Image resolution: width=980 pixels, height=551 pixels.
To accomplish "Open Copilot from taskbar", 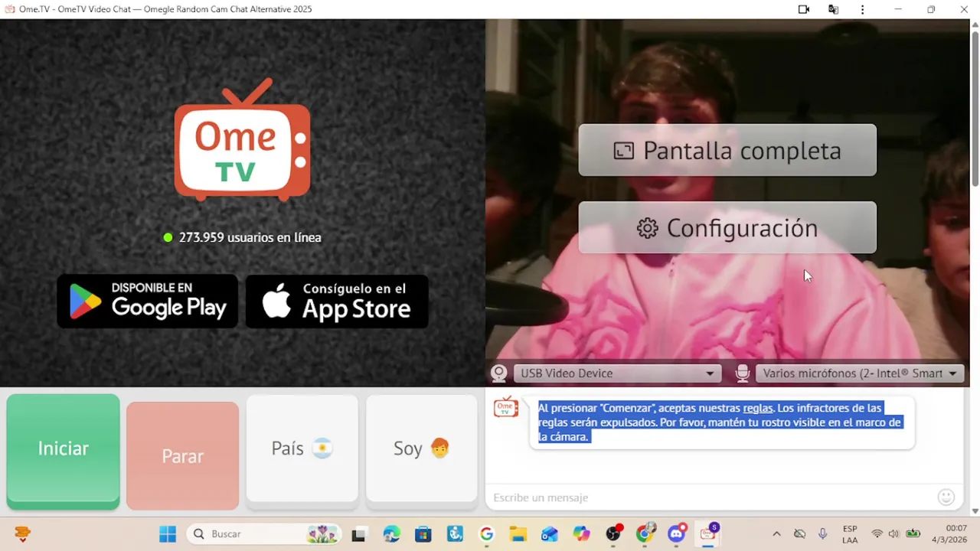I will point(582,534).
